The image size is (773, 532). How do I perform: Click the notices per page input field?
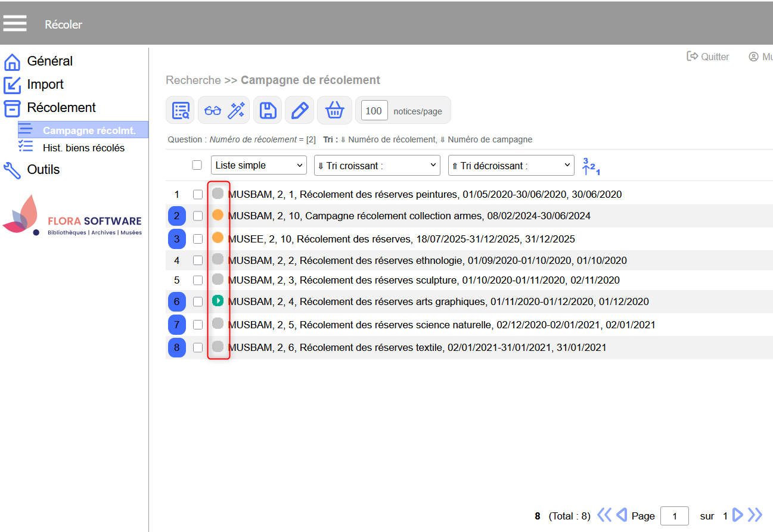click(x=374, y=111)
